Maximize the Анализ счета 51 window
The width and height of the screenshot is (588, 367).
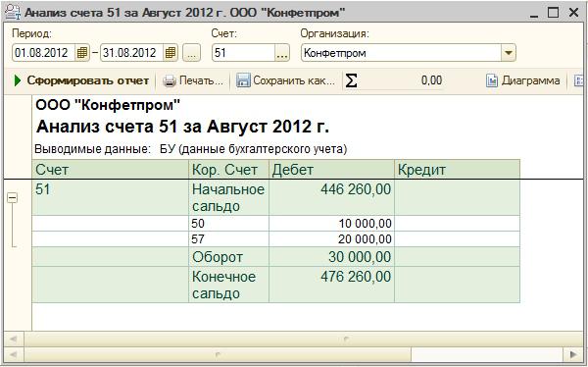[x=553, y=13]
